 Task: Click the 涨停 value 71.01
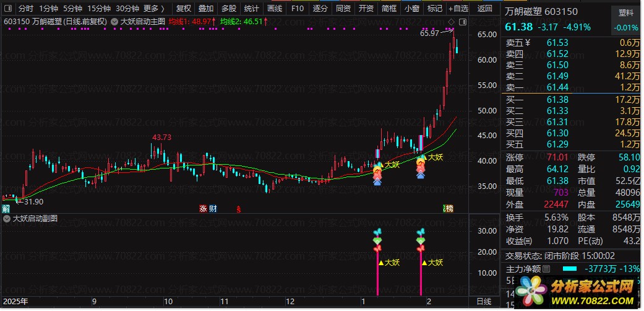coord(558,157)
